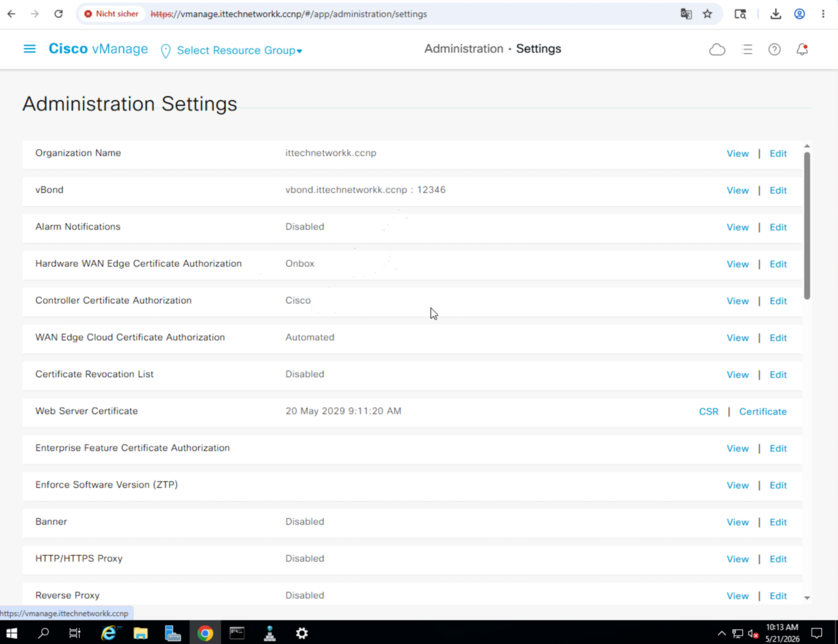The image size is (838, 644).
Task: Open the browser downloads icon
Action: 776,14
